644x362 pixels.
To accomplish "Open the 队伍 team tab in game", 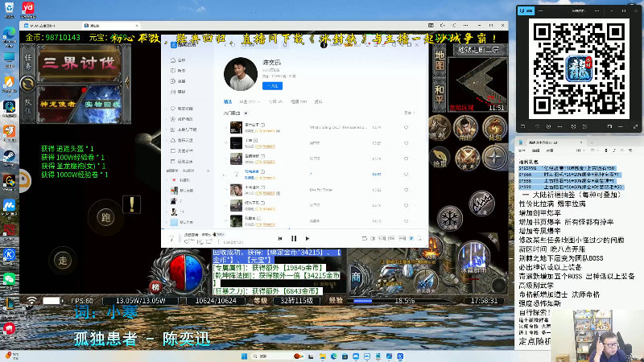I will click(x=28, y=106).
